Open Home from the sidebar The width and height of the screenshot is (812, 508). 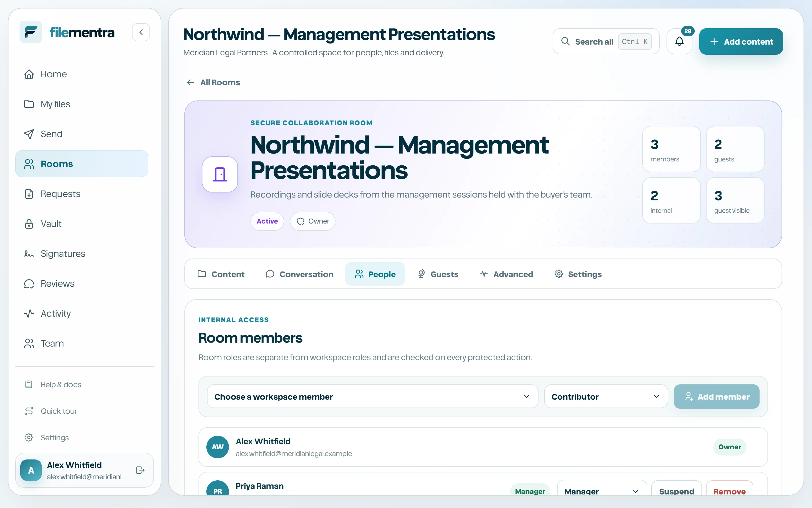pos(81,74)
